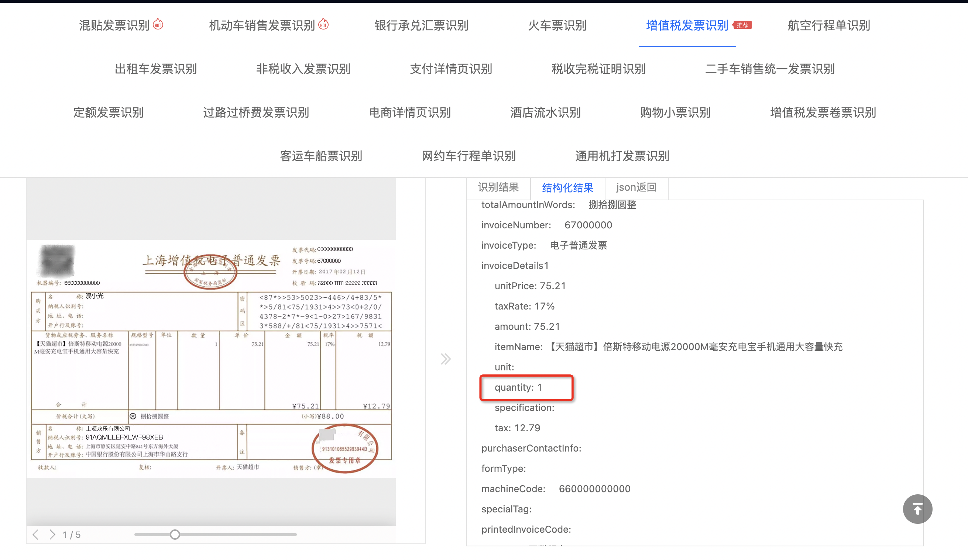
Task: Click the invoiceNumber value 67000000
Action: click(588, 225)
